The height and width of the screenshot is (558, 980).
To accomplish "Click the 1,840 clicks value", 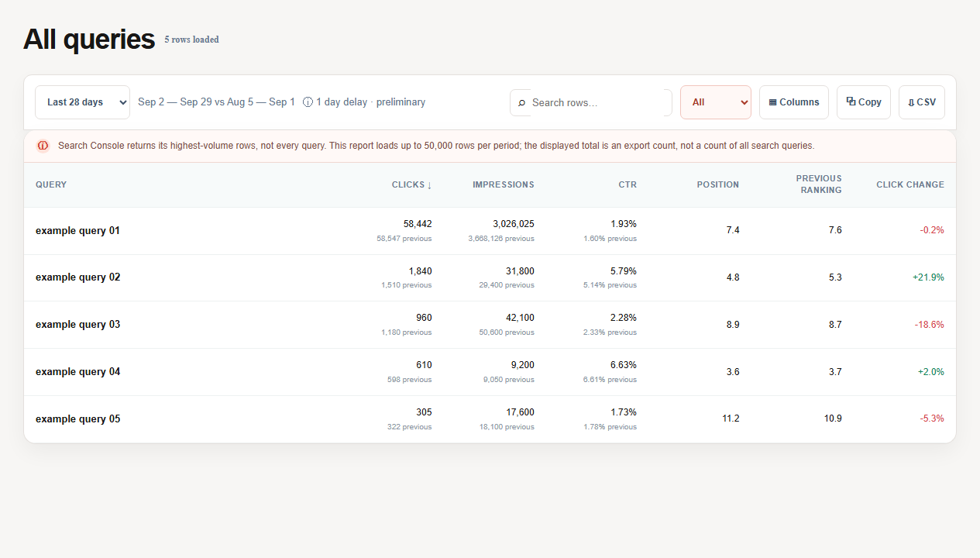I will [x=421, y=271].
